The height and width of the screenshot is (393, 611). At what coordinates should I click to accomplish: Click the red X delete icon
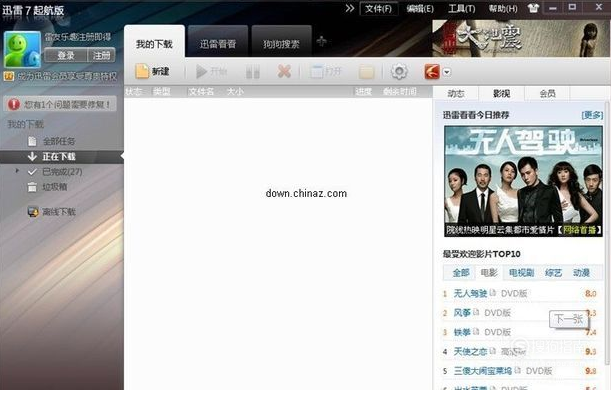tap(284, 71)
